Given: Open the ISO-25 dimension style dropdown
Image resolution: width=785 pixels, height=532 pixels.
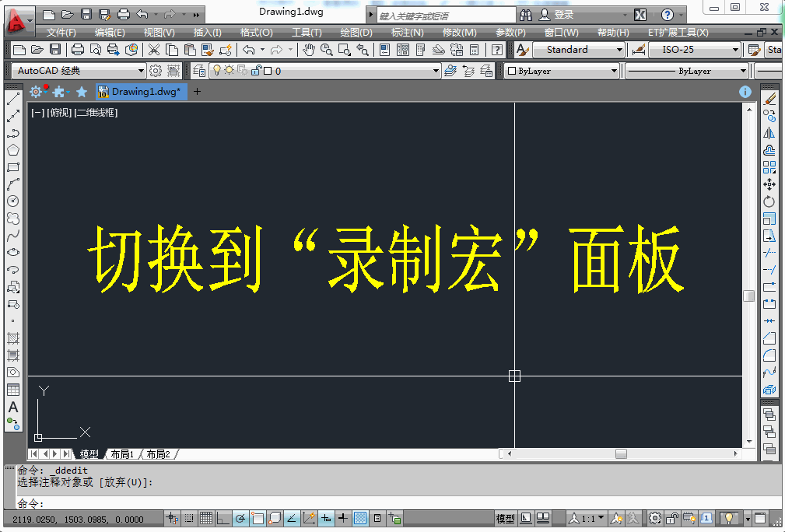Looking at the screenshot, I should [735, 50].
